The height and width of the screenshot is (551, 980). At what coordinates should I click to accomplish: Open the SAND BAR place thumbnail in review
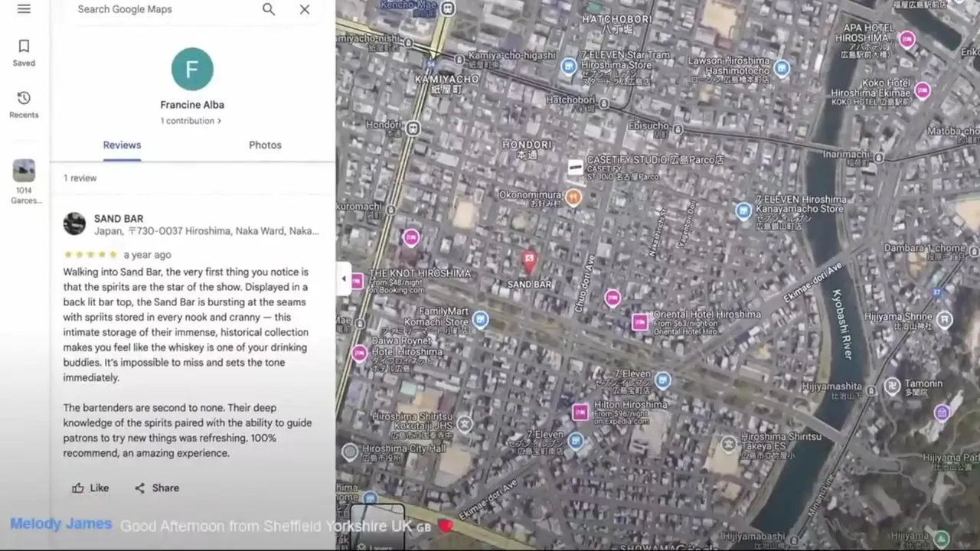[74, 223]
